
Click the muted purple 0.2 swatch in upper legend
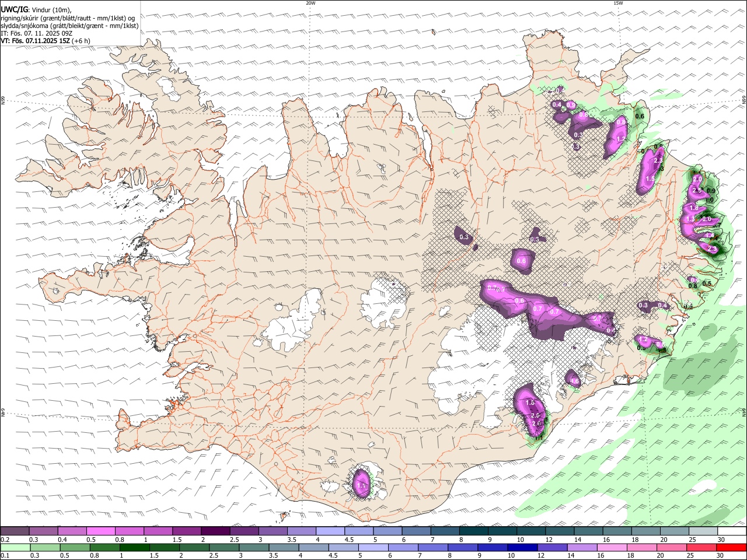pyautogui.click(x=15, y=531)
